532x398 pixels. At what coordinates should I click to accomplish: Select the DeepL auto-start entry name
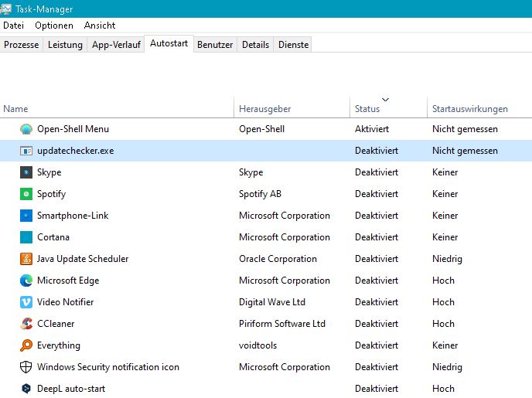pos(71,389)
